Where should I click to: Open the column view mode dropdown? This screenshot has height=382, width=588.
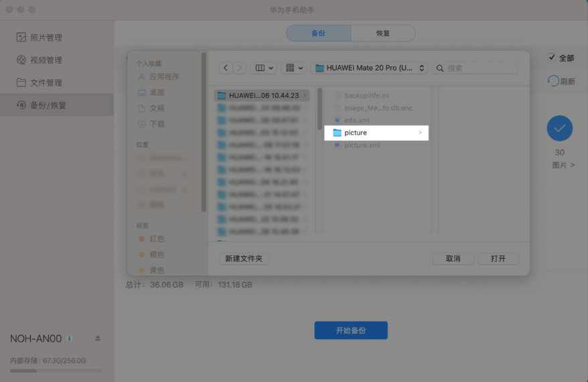pyautogui.click(x=264, y=68)
